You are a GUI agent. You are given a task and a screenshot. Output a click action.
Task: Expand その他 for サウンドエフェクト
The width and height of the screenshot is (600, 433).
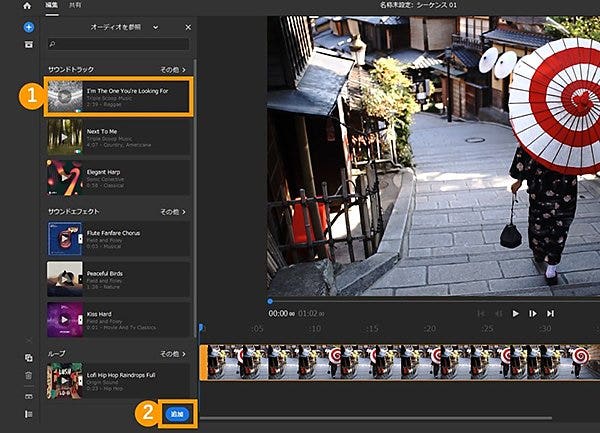click(x=173, y=213)
